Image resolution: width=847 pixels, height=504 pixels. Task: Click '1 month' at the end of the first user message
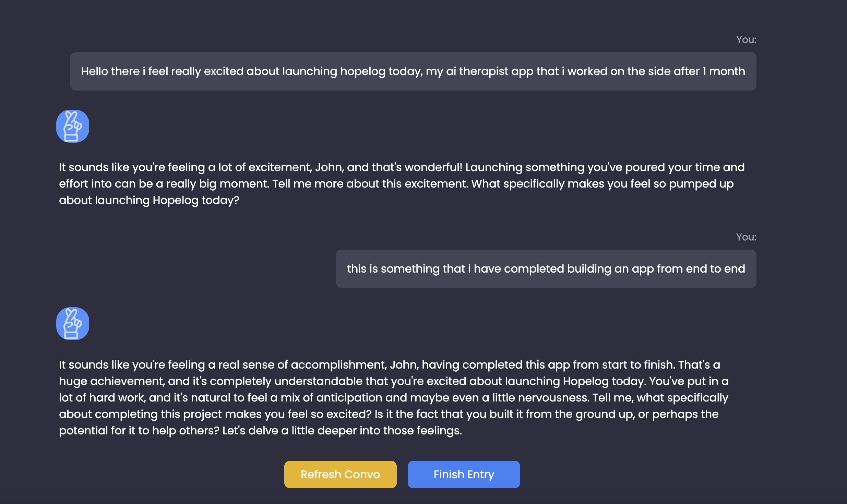[723, 71]
